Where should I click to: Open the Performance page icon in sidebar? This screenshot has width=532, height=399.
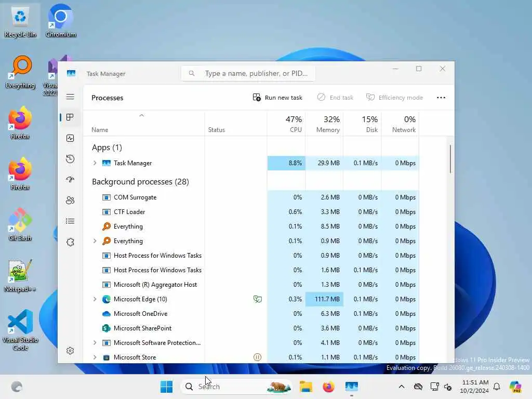(x=70, y=138)
